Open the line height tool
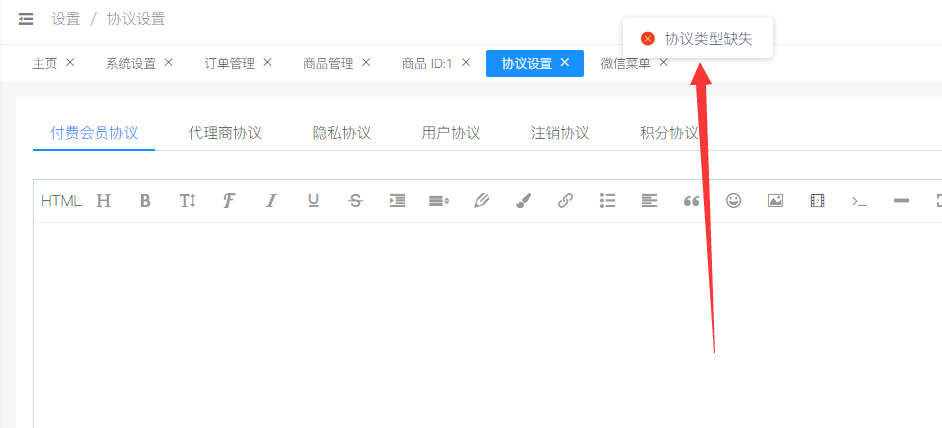Viewport: 942px width, 428px height. pyautogui.click(x=439, y=201)
